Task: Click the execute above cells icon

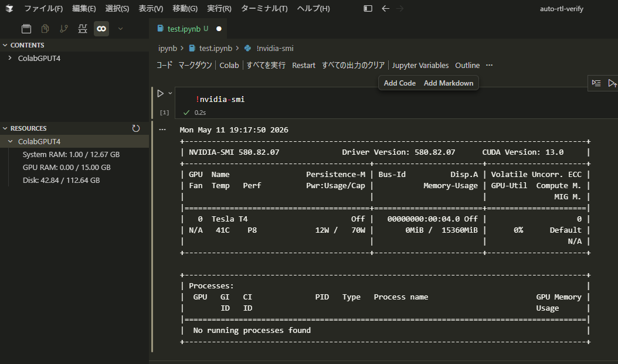Action: point(612,83)
